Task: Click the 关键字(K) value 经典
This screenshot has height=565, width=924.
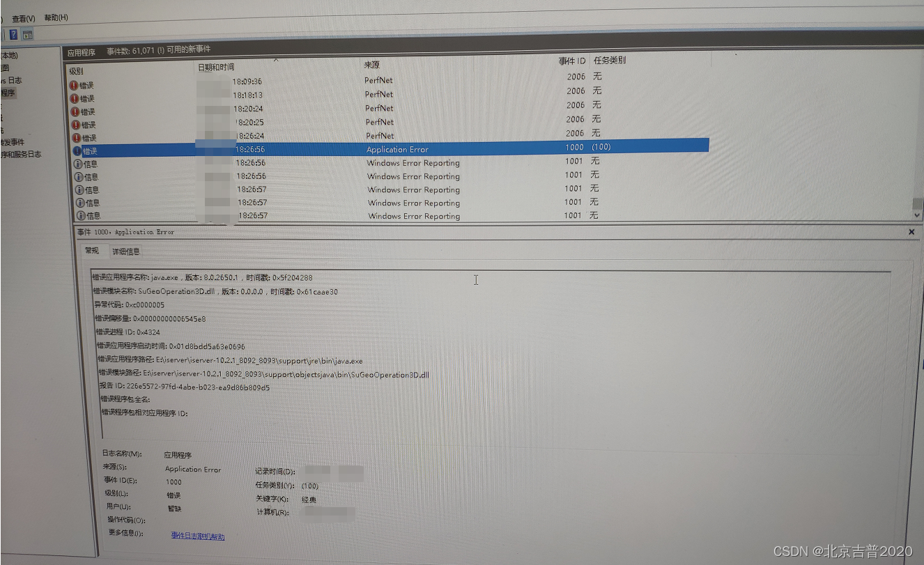Action: [x=309, y=500]
